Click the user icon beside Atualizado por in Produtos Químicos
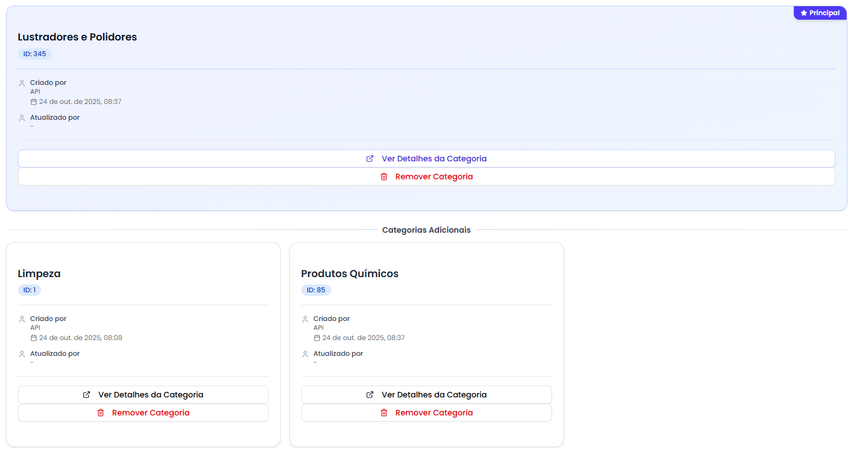The height and width of the screenshot is (457, 868). click(305, 354)
